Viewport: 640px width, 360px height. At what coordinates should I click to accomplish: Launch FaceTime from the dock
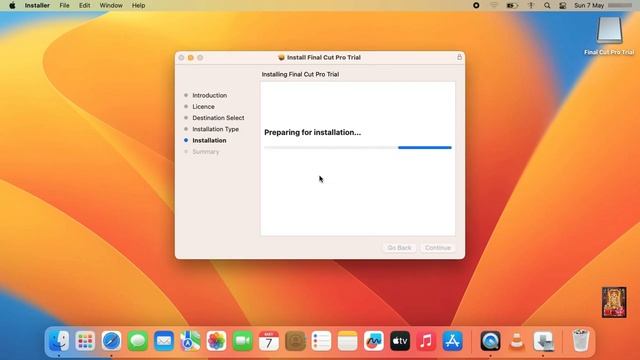(242, 341)
